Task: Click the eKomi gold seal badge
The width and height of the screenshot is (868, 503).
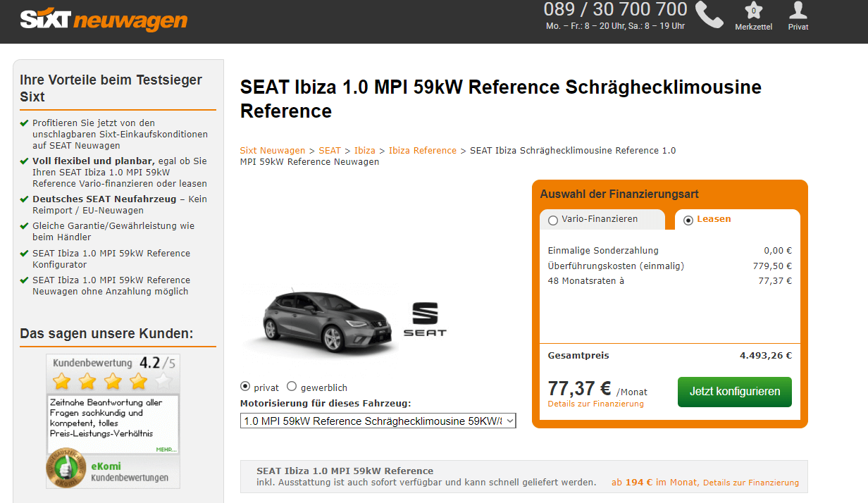Action: 66,468
